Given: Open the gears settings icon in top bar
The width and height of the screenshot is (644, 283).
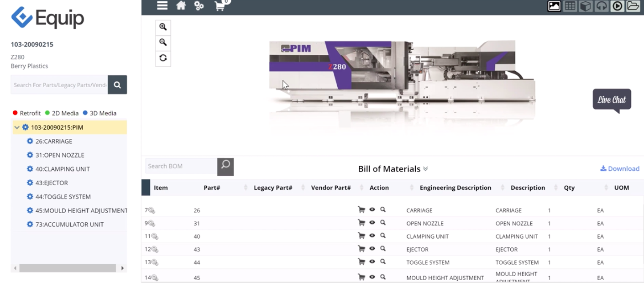Looking at the screenshot, I should click(x=199, y=5).
